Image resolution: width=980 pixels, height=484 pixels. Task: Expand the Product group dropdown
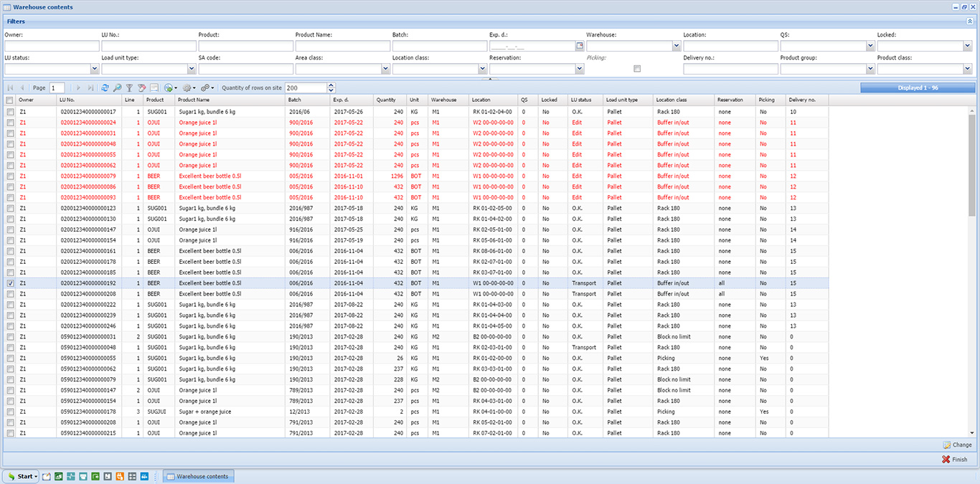coord(870,69)
